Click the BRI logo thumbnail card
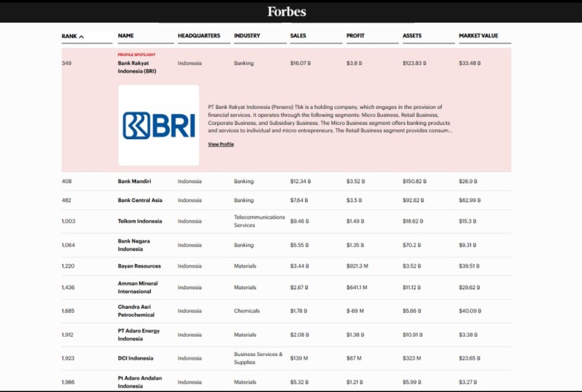Screen dimensions: 582x392 (159, 124)
